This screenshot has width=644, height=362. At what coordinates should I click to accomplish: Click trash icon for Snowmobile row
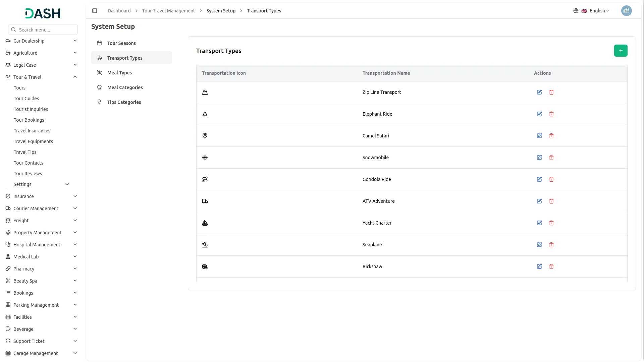551,158
